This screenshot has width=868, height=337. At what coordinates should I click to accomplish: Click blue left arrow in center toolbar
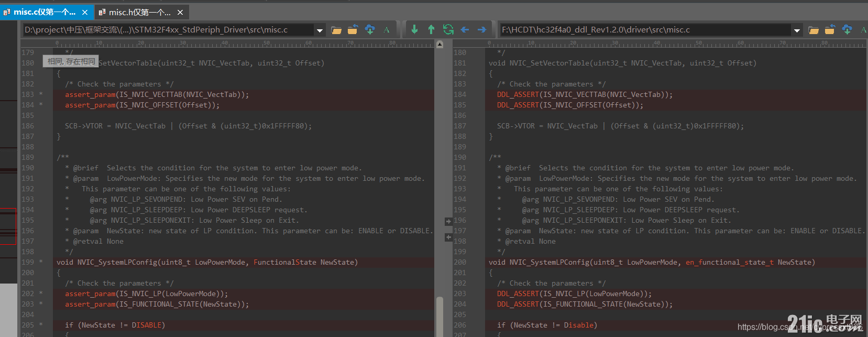[x=465, y=29]
